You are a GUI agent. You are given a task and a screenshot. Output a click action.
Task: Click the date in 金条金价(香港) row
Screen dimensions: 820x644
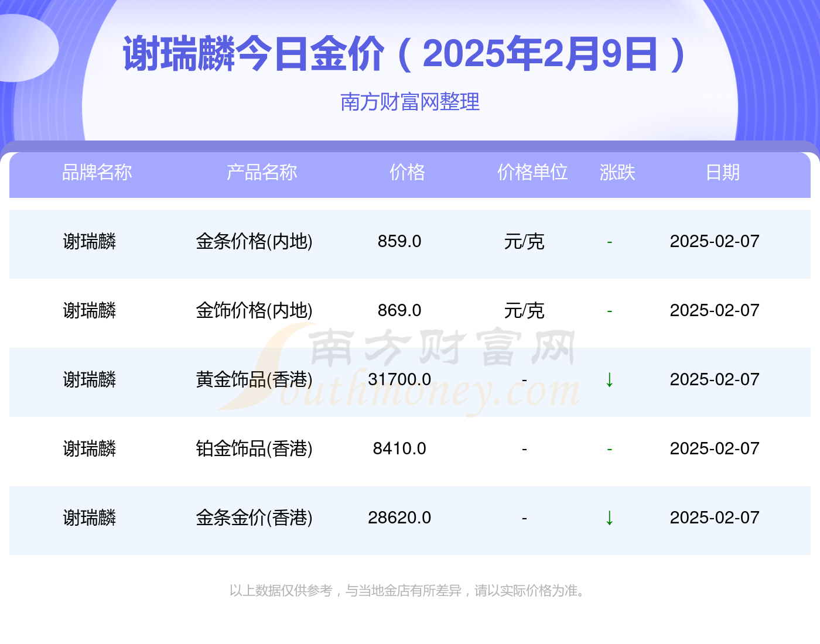click(x=715, y=518)
